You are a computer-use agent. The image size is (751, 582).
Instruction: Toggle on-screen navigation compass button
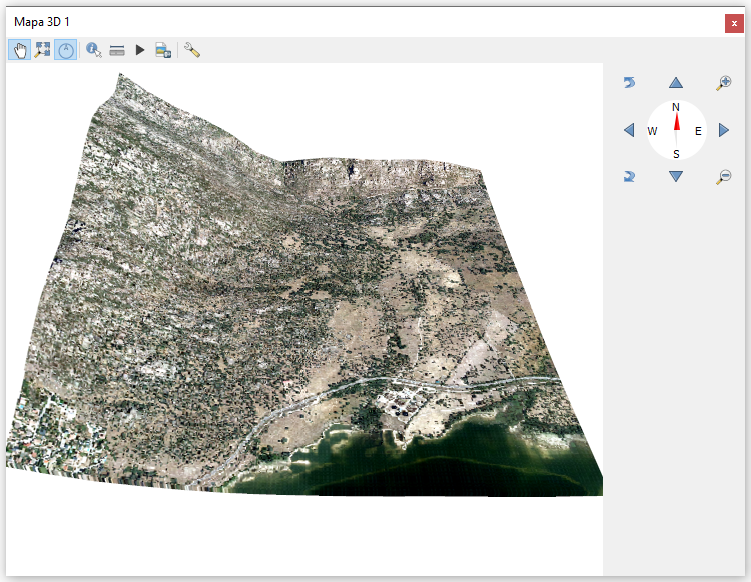pyautogui.click(x=65, y=50)
